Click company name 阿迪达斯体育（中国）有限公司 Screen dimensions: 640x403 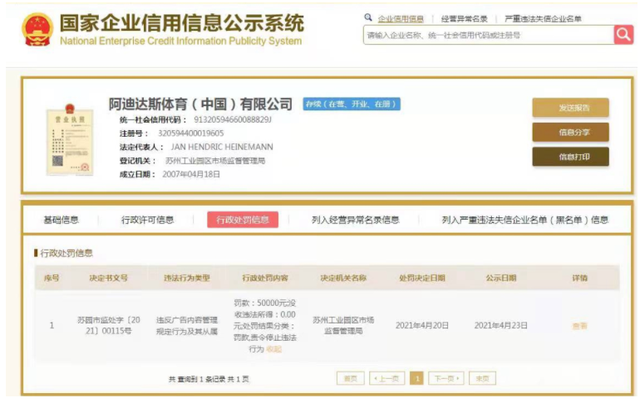click(200, 104)
